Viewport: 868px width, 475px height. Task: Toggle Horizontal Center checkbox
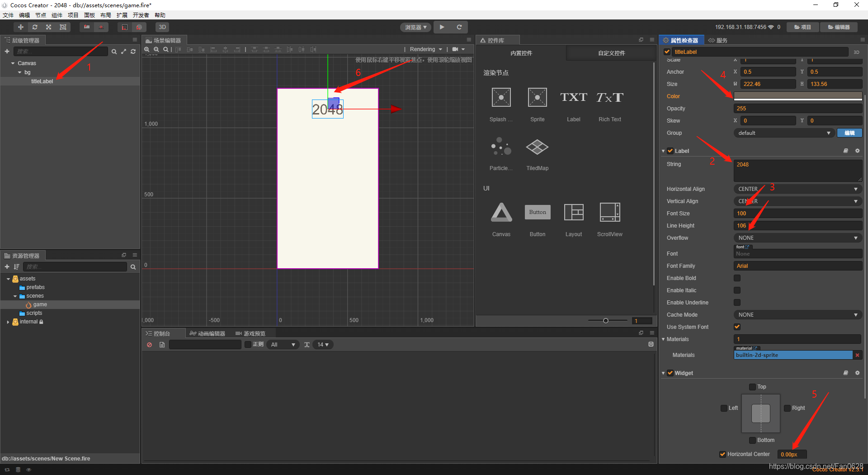click(x=722, y=454)
